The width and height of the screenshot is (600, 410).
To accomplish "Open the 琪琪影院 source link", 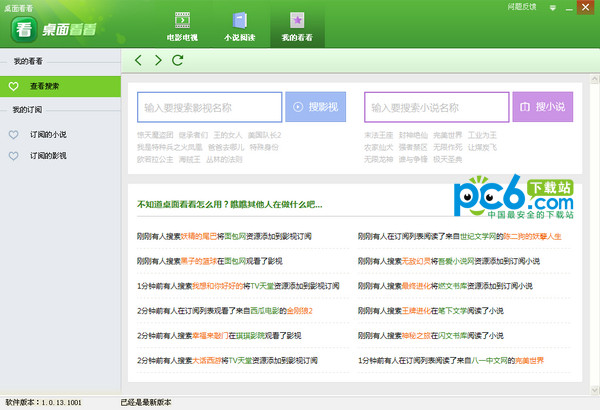I will tap(250, 335).
